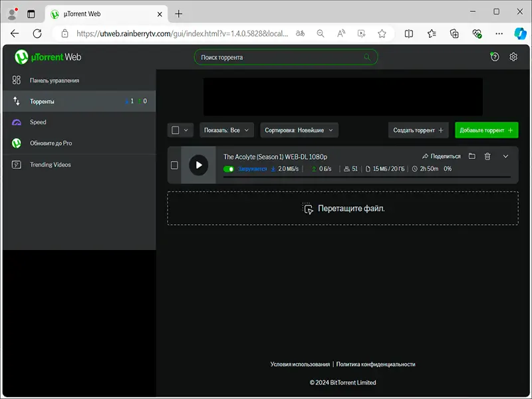Toggle the torrent's green download switch

point(229,169)
